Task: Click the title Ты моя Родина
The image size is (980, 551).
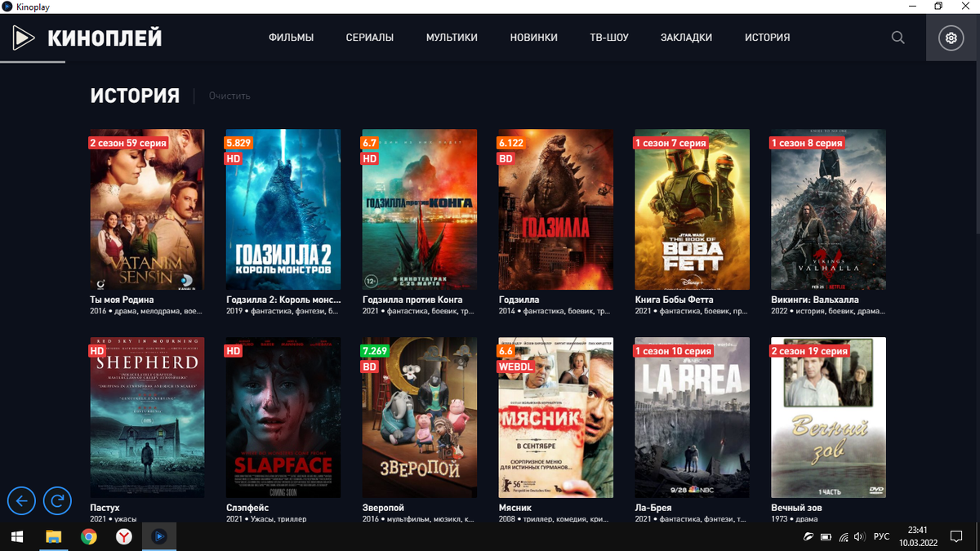Action: 122,300
